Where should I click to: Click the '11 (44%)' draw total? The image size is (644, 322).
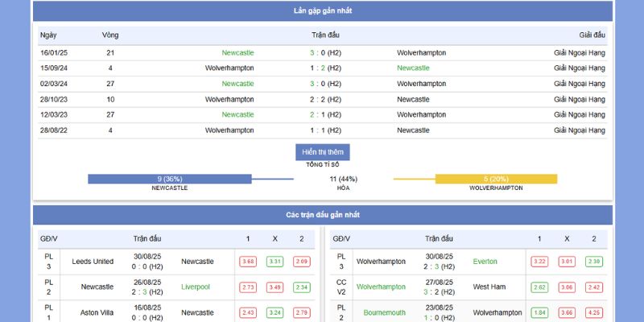[x=344, y=179]
